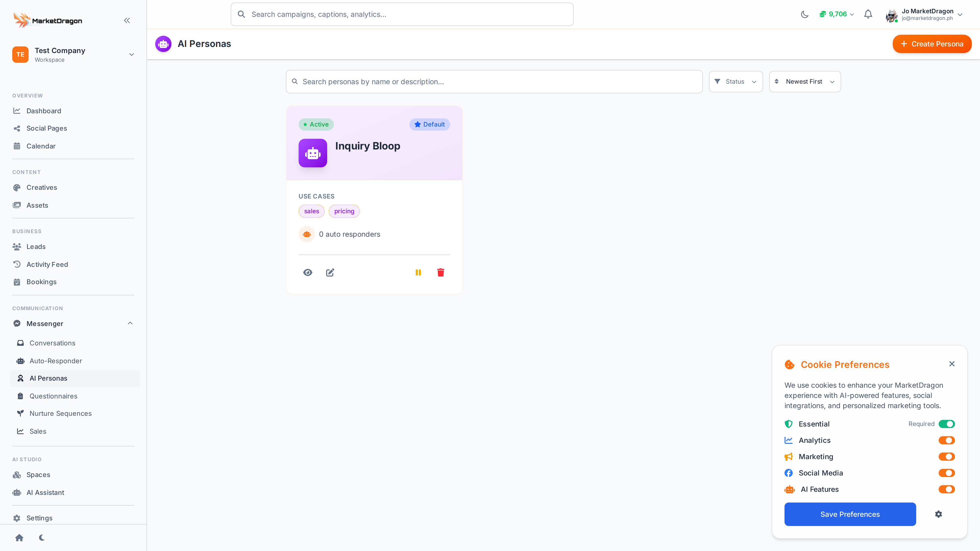This screenshot has width=980, height=551.
Task: Open the Inquiry Bloop persona title
Action: coord(367,146)
